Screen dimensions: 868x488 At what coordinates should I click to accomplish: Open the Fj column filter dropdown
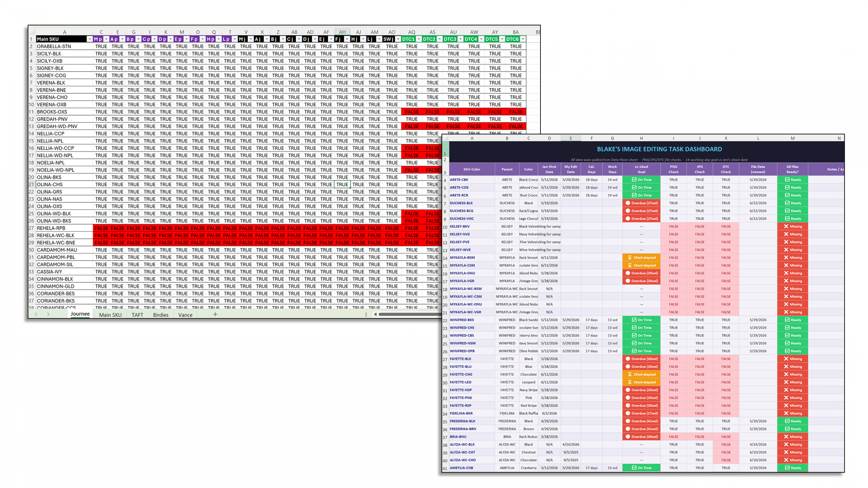[347, 39]
